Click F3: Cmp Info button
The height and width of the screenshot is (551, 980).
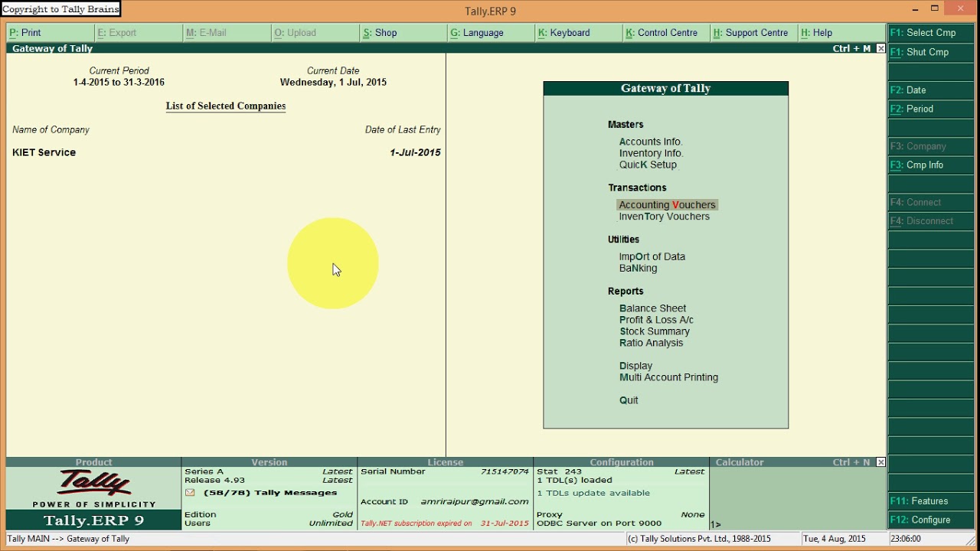pos(930,165)
